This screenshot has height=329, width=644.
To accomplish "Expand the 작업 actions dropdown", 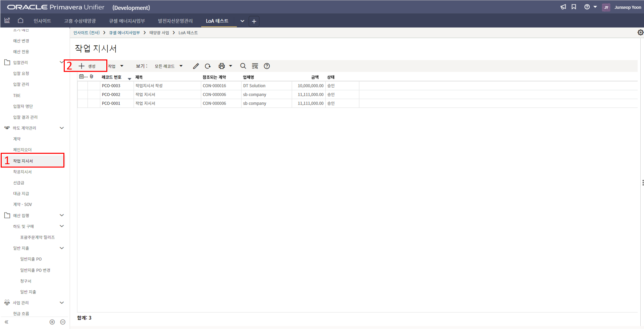I will click(116, 66).
